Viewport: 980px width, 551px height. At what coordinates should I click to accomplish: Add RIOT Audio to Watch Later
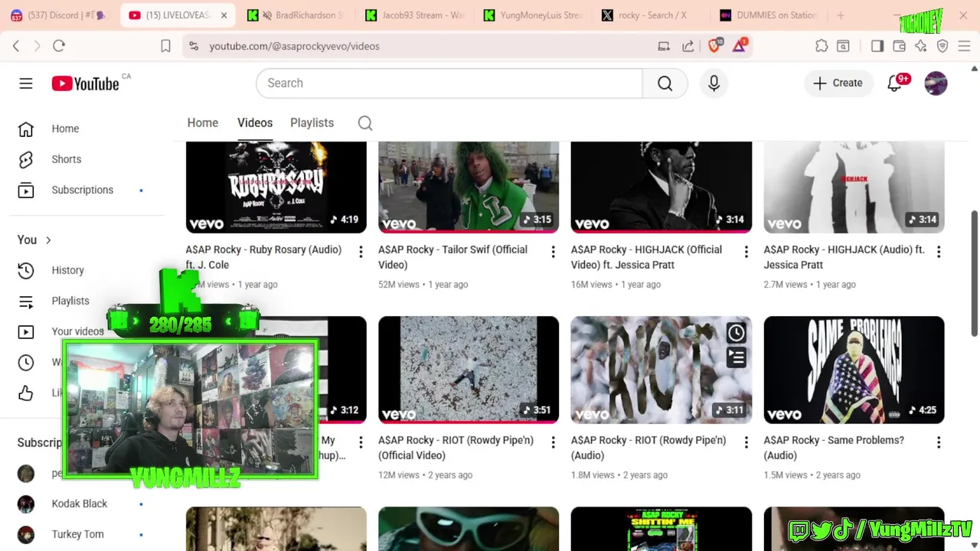point(736,333)
